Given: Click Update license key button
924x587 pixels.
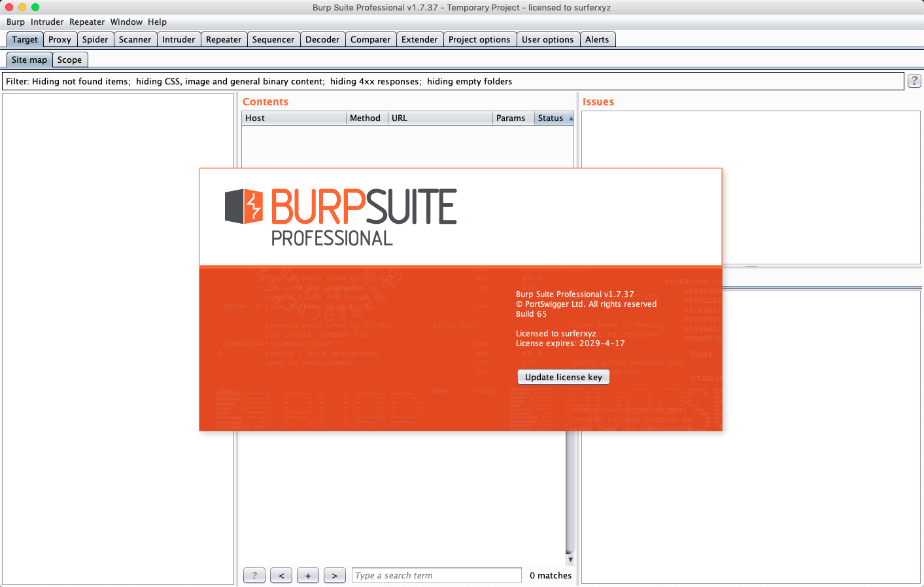Looking at the screenshot, I should [564, 377].
